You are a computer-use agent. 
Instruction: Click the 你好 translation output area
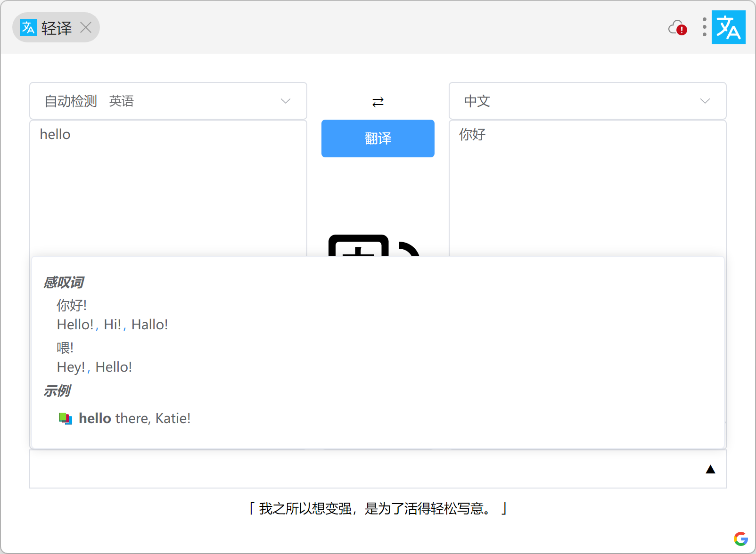(x=588, y=188)
